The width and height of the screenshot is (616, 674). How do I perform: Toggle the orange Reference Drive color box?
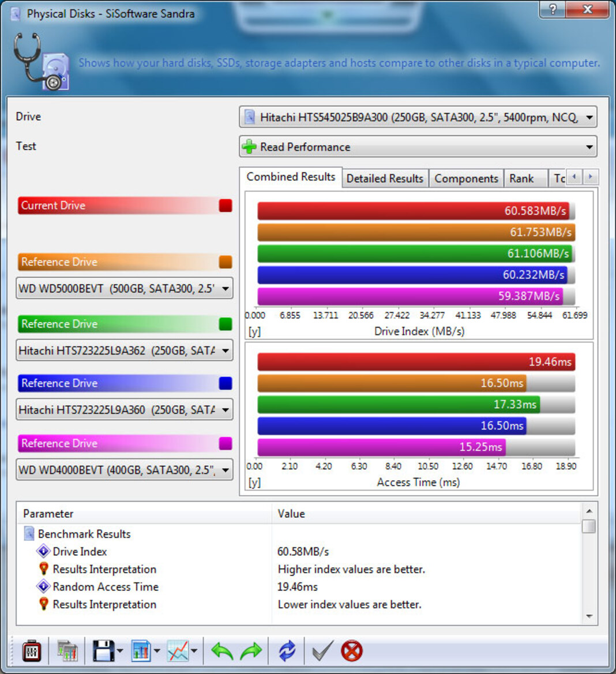click(x=226, y=262)
